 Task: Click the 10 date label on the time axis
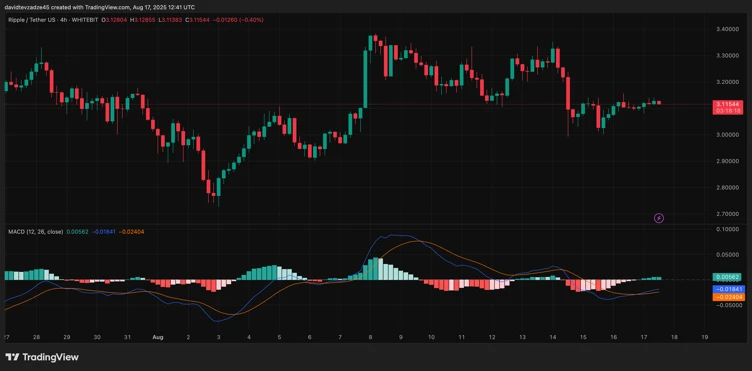tap(431, 337)
